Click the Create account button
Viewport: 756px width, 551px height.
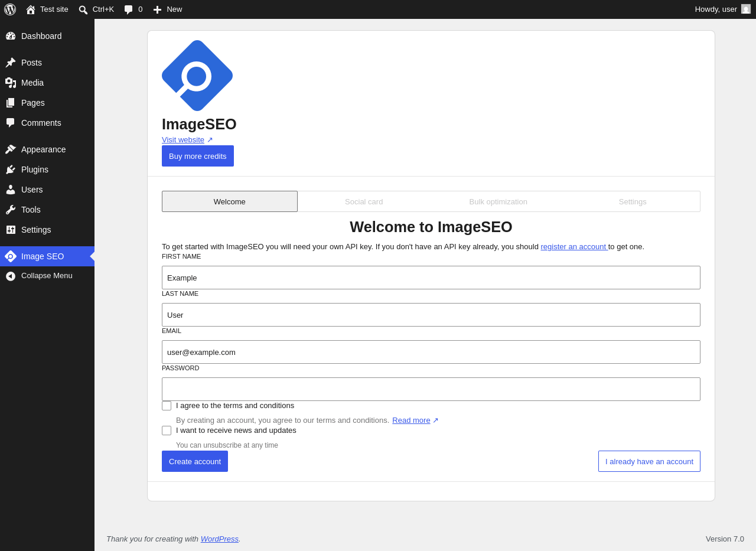pyautogui.click(x=195, y=461)
